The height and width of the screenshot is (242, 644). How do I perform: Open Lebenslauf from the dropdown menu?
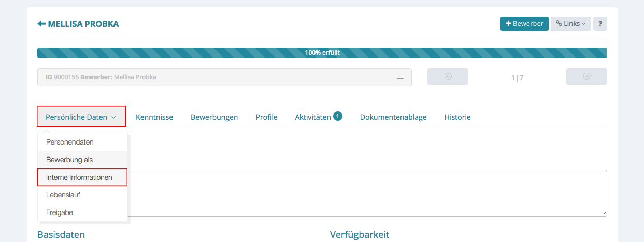click(x=63, y=195)
